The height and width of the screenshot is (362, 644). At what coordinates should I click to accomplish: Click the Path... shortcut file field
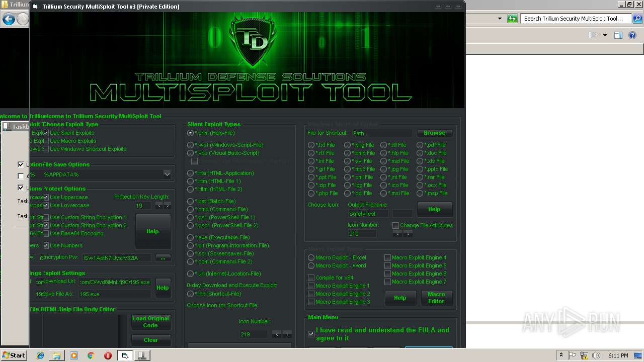pos(381,133)
